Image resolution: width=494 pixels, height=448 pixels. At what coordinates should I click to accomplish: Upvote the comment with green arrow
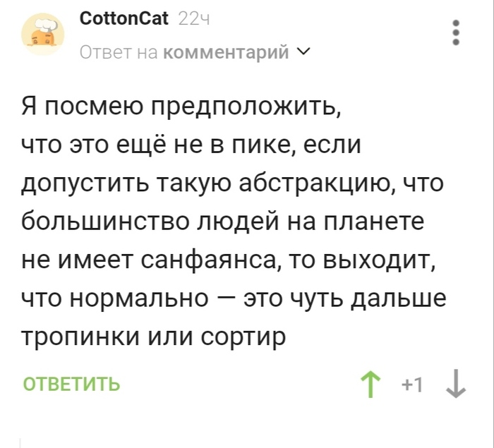tap(369, 385)
